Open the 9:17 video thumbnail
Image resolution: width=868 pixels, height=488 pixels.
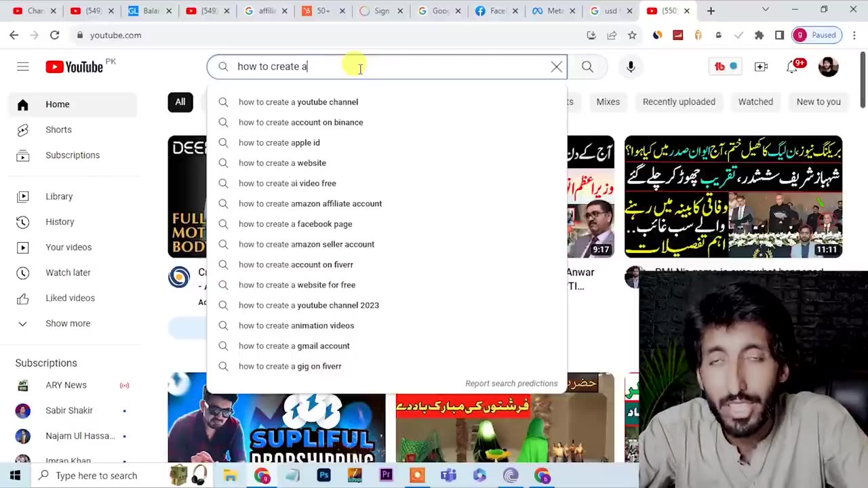tap(591, 197)
